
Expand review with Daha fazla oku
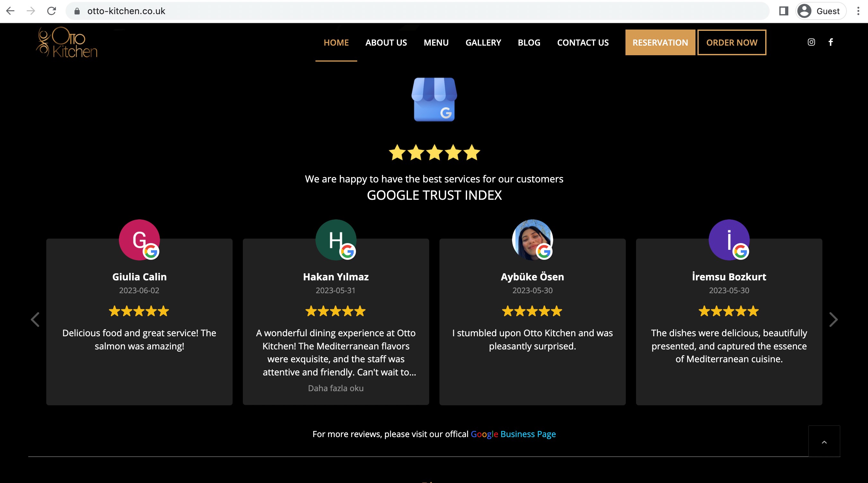(336, 388)
